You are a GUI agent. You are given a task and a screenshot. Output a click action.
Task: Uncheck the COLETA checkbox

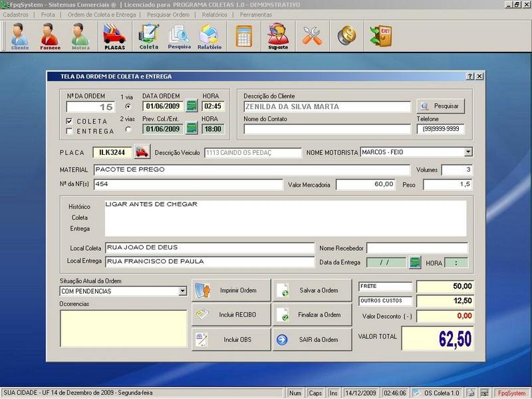click(x=70, y=121)
